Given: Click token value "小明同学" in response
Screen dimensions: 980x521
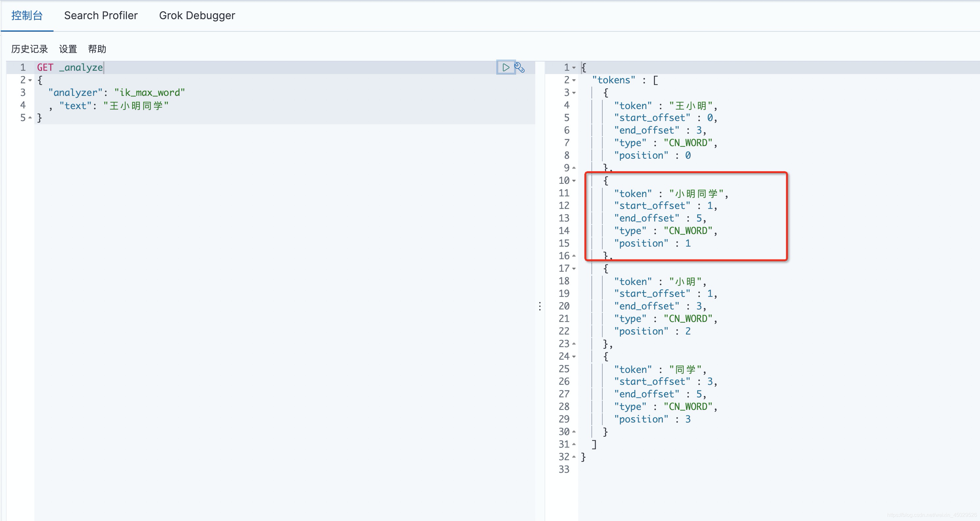Looking at the screenshot, I should pyautogui.click(x=696, y=193).
